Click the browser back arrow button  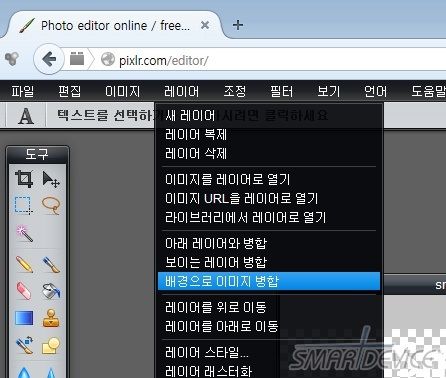pos(49,60)
